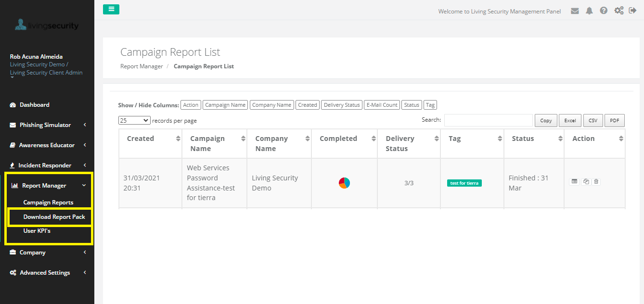Expand the Advanced Settings menu
The width and height of the screenshot is (644, 304).
pyautogui.click(x=47, y=273)
